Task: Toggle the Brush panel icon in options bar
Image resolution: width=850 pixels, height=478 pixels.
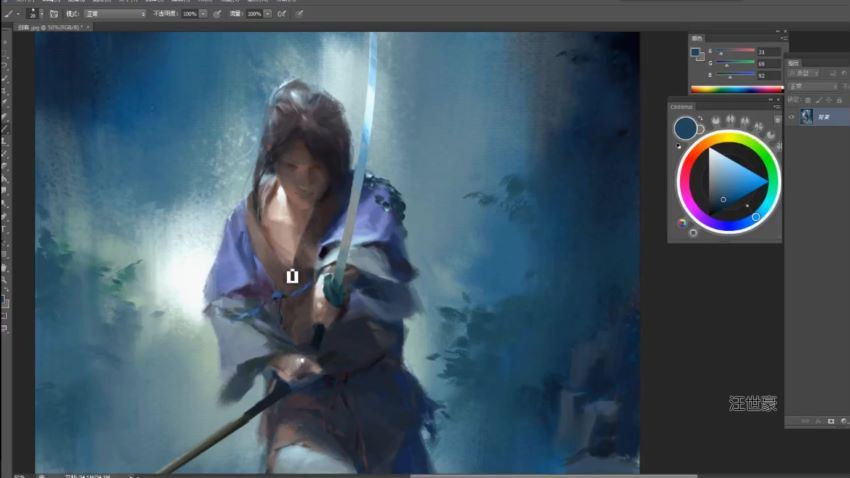Action: click(x=54, y=14)
